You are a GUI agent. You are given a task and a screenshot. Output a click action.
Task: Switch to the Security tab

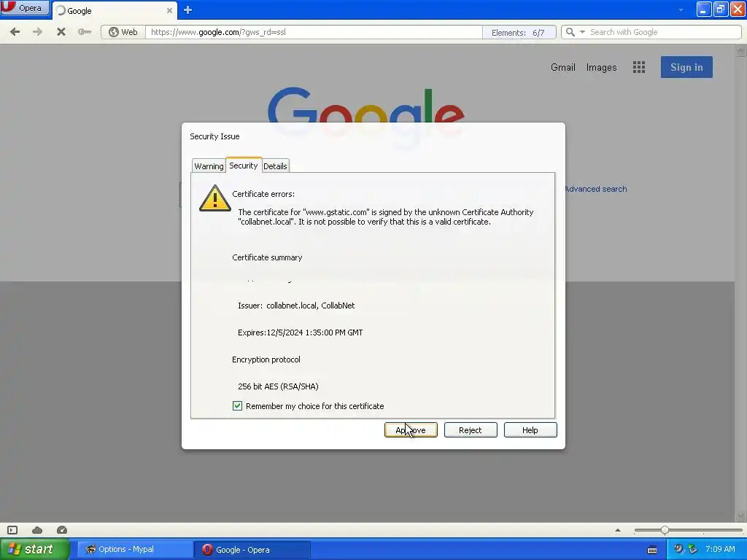click(x=244, y=165)
